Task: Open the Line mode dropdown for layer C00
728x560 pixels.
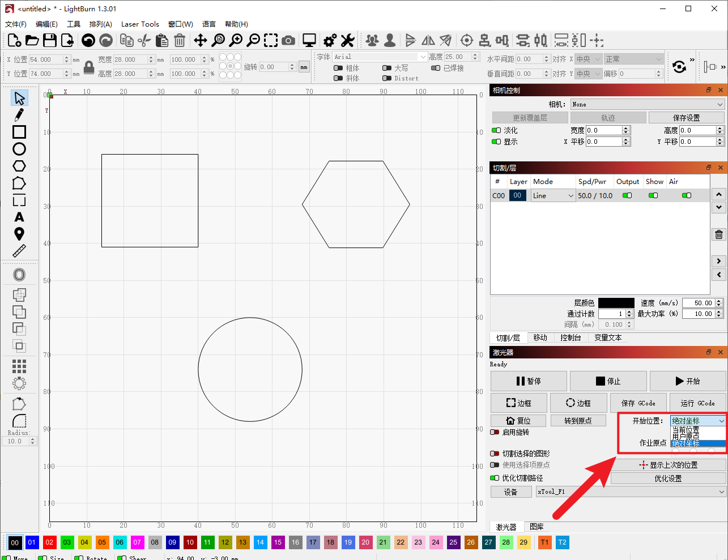Action: pos(553,195)
